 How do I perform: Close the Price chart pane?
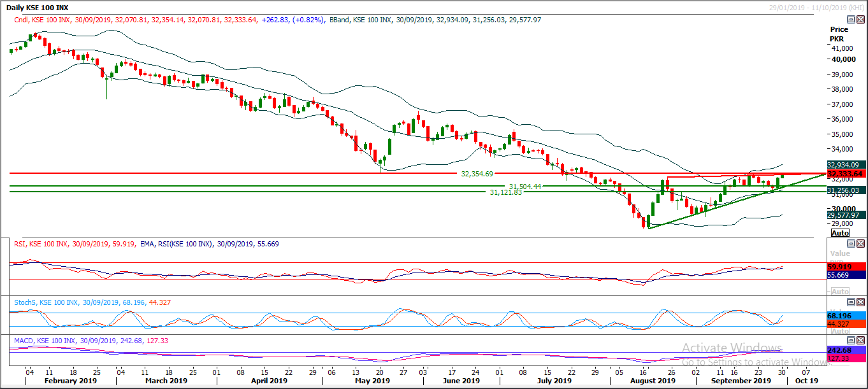pos(860,19)
